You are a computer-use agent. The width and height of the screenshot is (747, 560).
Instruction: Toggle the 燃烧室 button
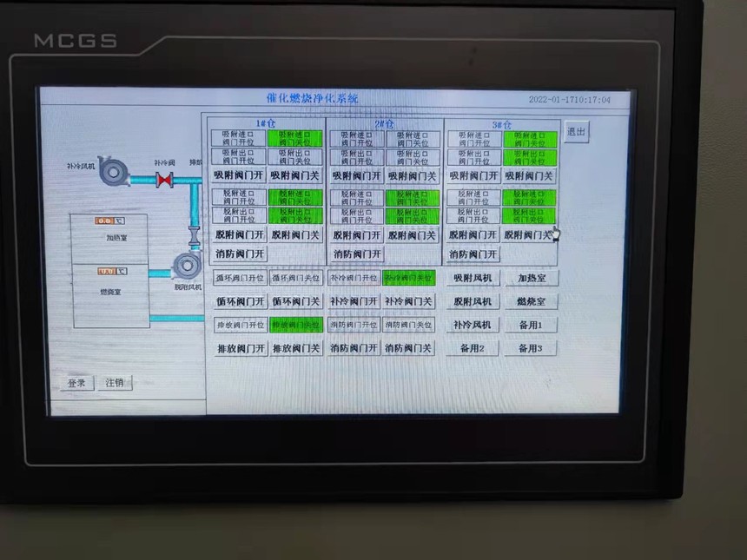532,301
